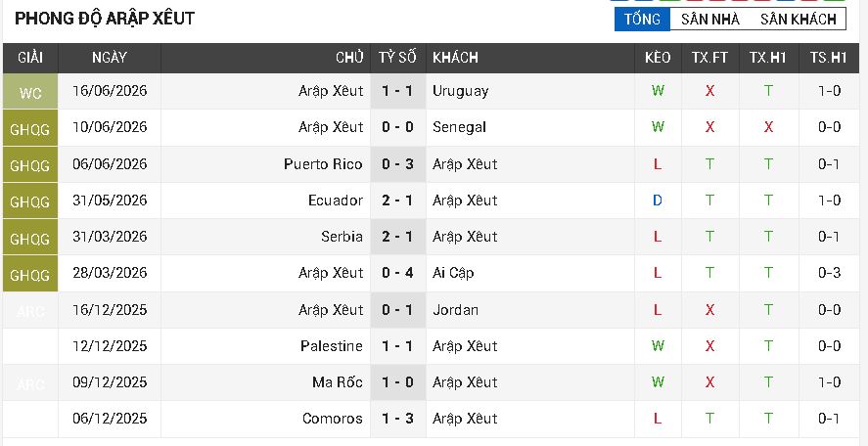Click GHQG badge on Ecuador row
Image resolution: width=868 pixels, height=446 pixels.
(x=30, y=201)
